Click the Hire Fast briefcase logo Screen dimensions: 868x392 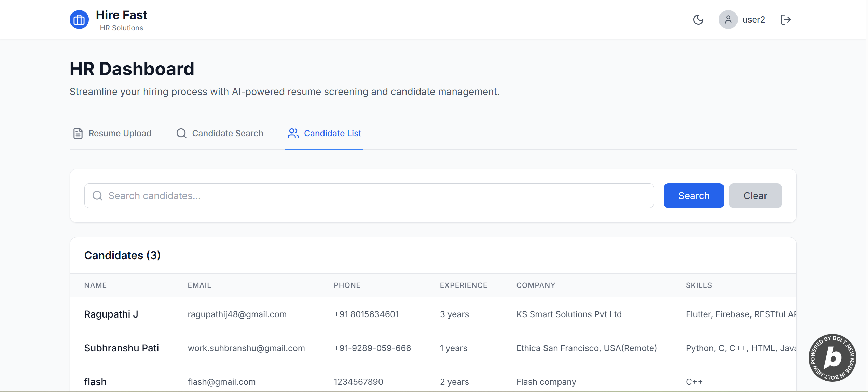(x=79, y=20)
